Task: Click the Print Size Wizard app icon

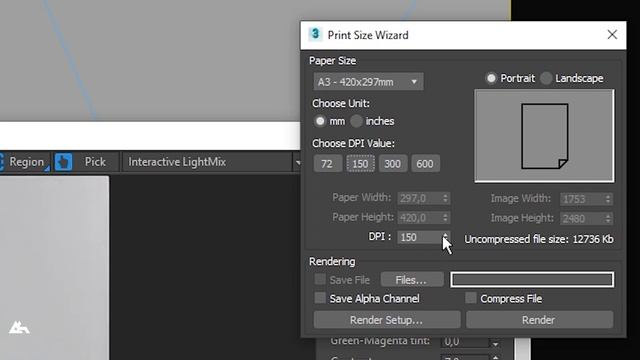Action: 315,34
